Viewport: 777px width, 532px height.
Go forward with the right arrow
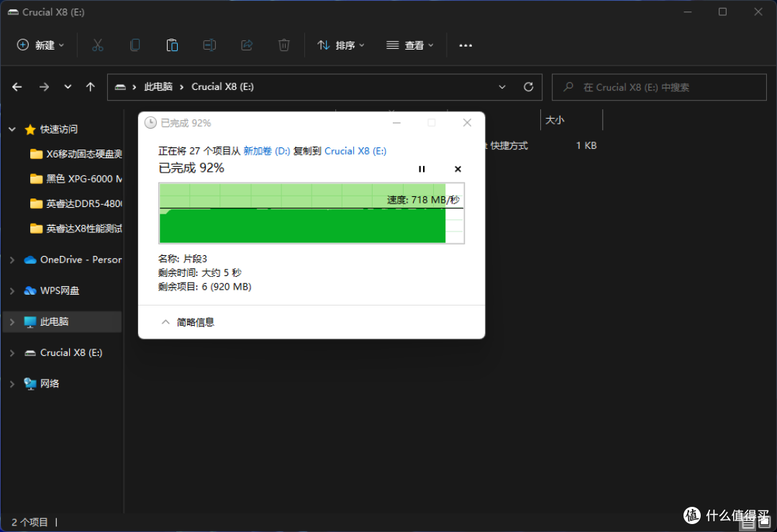(x=44, y=87)
